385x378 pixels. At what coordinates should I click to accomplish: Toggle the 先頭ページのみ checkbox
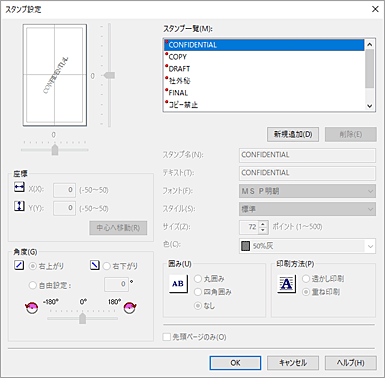167,337
